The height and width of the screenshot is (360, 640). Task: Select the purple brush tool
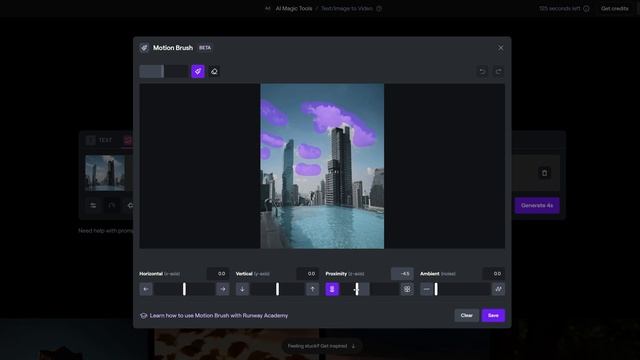[x=198, y=71]
